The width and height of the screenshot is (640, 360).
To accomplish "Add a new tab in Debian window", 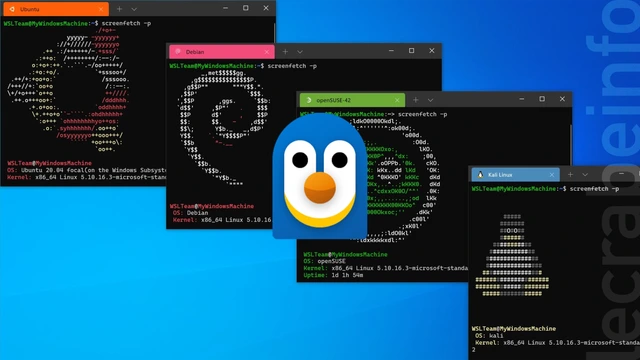I will pyautogui.click(x=285, y=52).
